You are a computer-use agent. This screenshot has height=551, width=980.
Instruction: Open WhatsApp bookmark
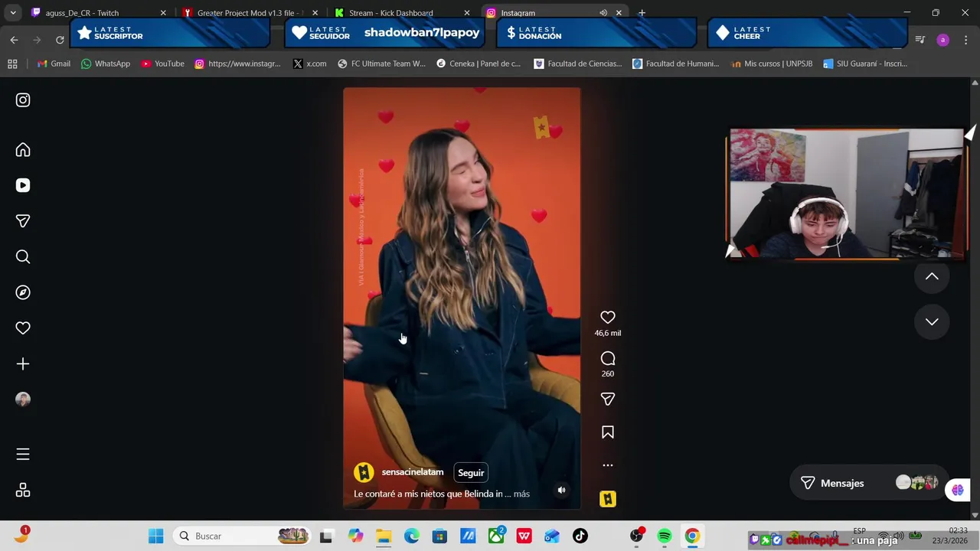click(x=106, y=64)
